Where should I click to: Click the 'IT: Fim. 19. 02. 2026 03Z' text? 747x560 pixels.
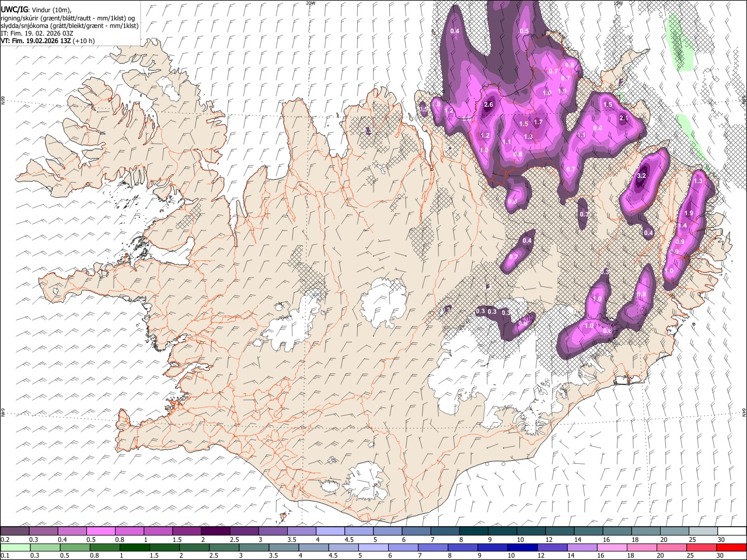[37, 33]
